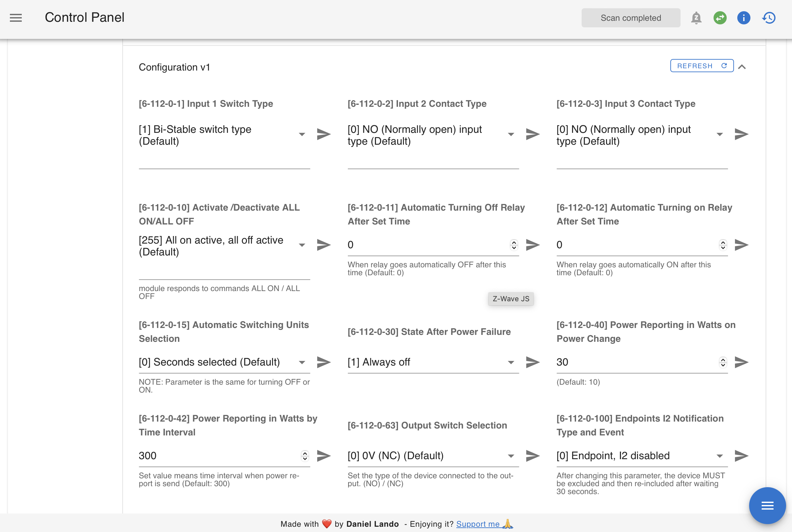Click the Configuration v1 heading
The height and width of the screenshot is (532, 792).
[x=174, y=67]
